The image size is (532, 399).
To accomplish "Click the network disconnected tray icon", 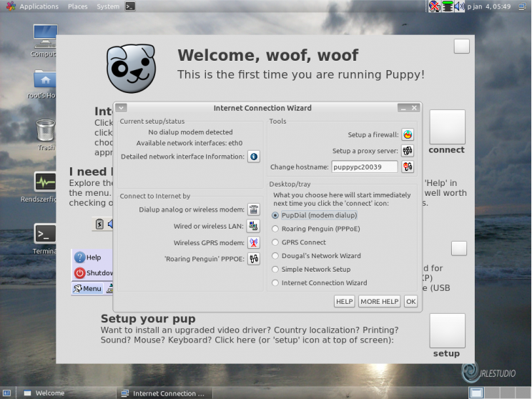I will [434, 6].
